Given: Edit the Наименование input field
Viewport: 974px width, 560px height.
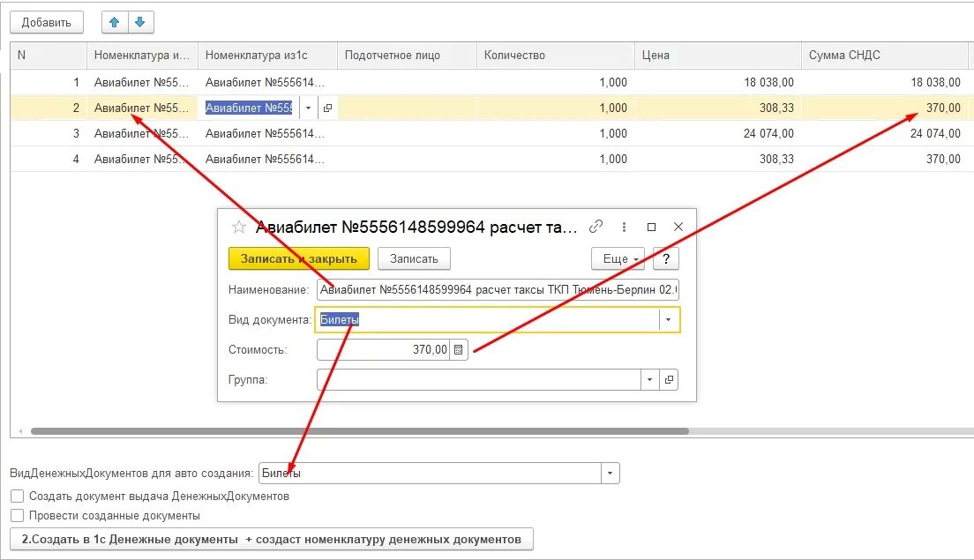Looking at the screenshot, I should point(498,289).
